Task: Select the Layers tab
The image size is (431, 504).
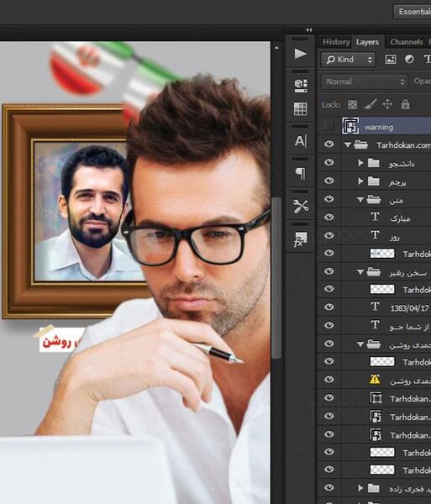Action: click(367, 42)
